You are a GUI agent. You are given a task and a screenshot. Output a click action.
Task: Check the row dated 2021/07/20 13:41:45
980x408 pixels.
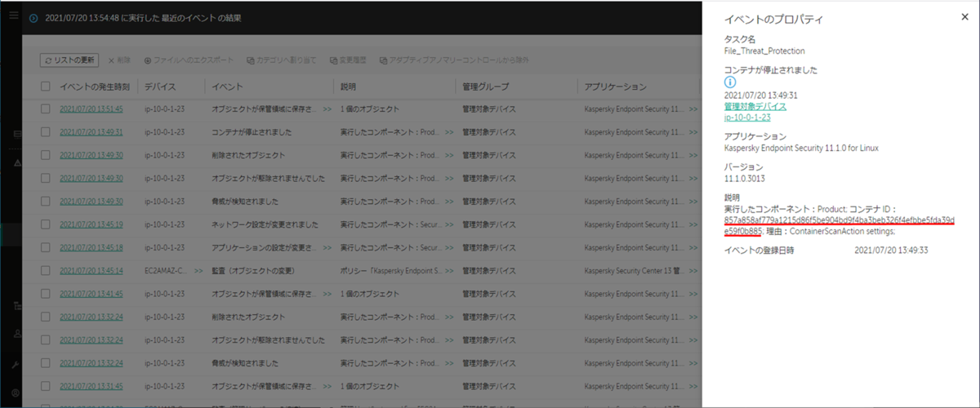tap(46, 293)
